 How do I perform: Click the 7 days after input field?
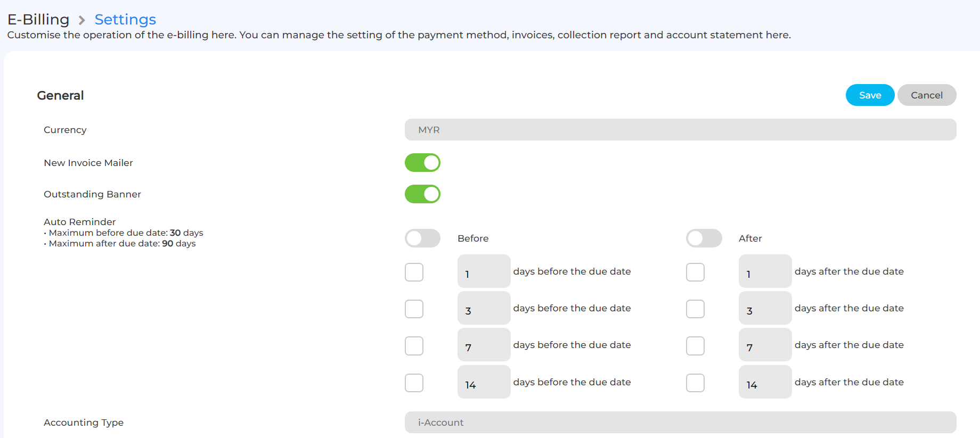(765, 346)
